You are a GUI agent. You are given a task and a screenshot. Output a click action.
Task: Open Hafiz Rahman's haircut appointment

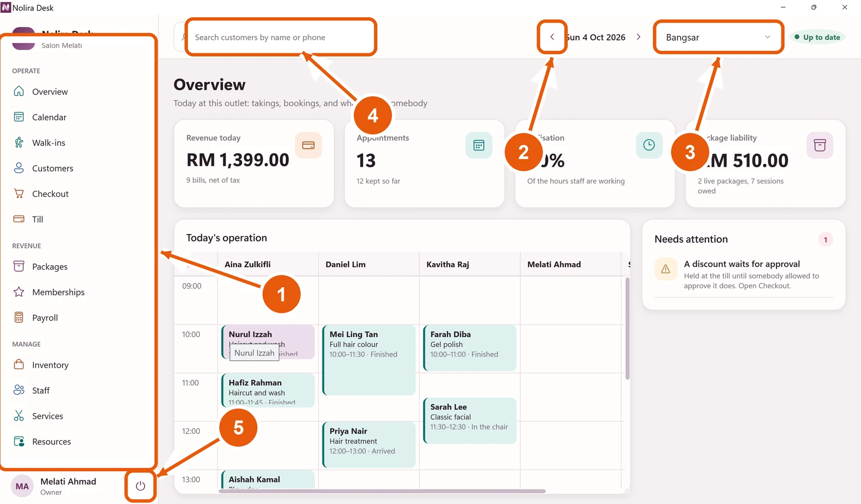[x=268, y=390]
